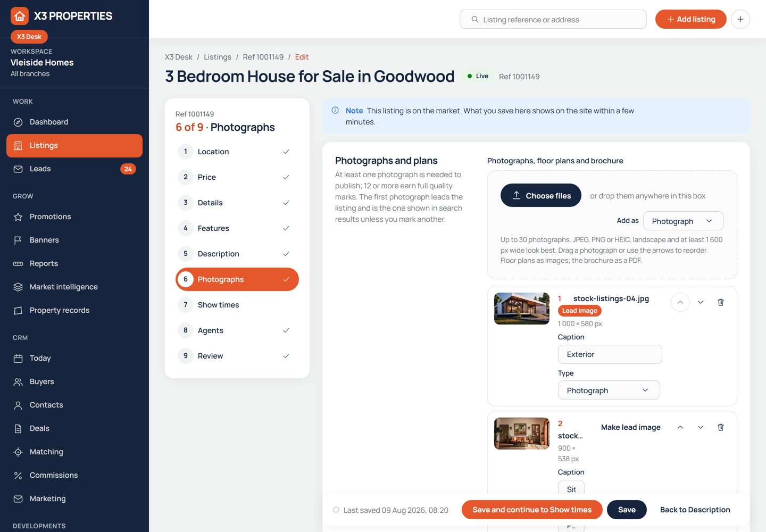Move photograph 2 up with arrow
Viewport: 766px width, 532px height.
click(680, 427)
